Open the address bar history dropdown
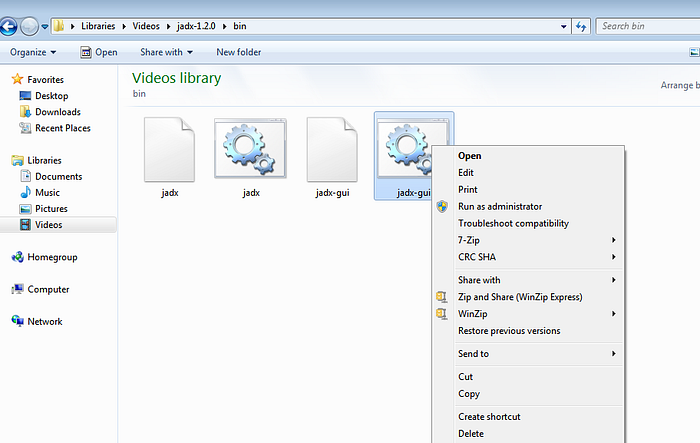This screenshot has width=700, height=443. coord(563,26)
